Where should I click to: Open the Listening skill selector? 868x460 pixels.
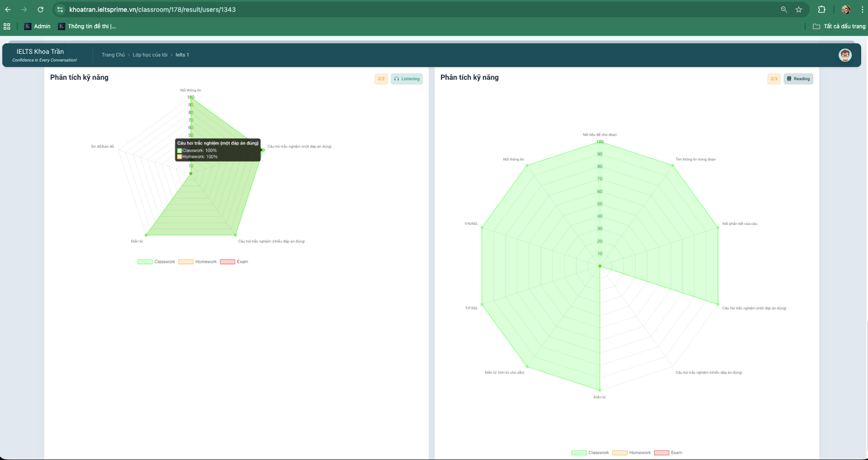[407, 79]
